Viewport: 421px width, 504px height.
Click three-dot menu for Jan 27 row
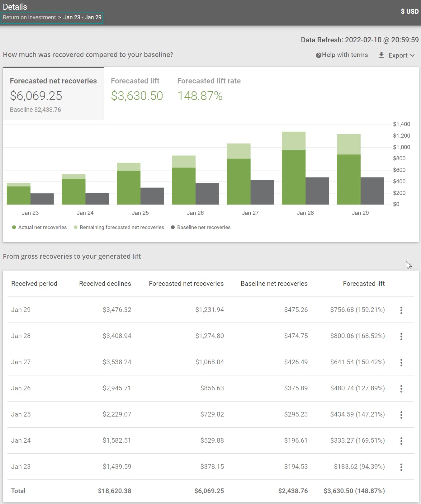401,362
